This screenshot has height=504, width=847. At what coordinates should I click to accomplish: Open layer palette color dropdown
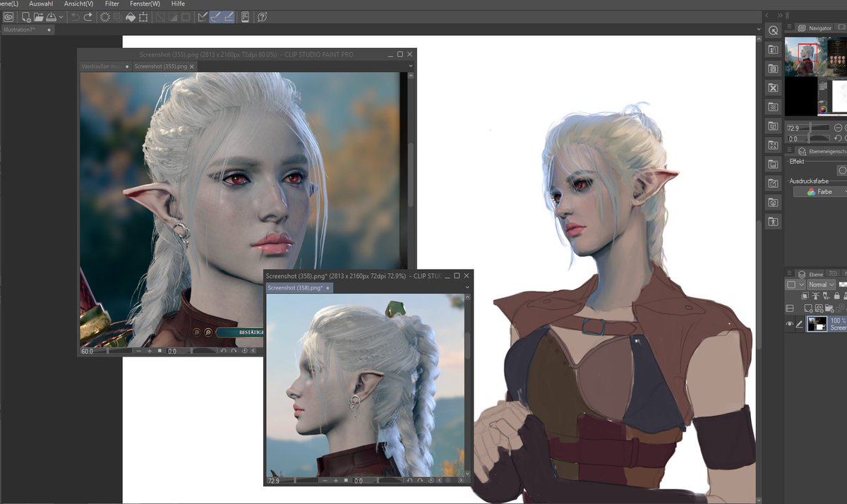795,284
